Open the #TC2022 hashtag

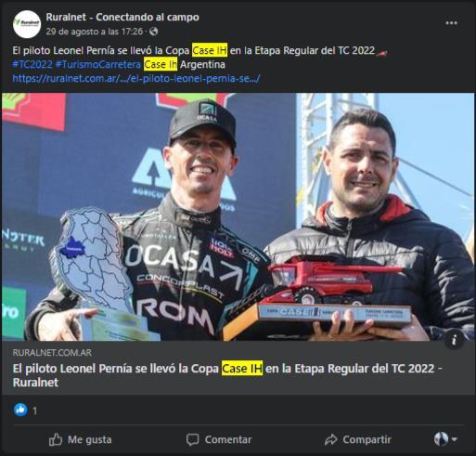point(32,64)
